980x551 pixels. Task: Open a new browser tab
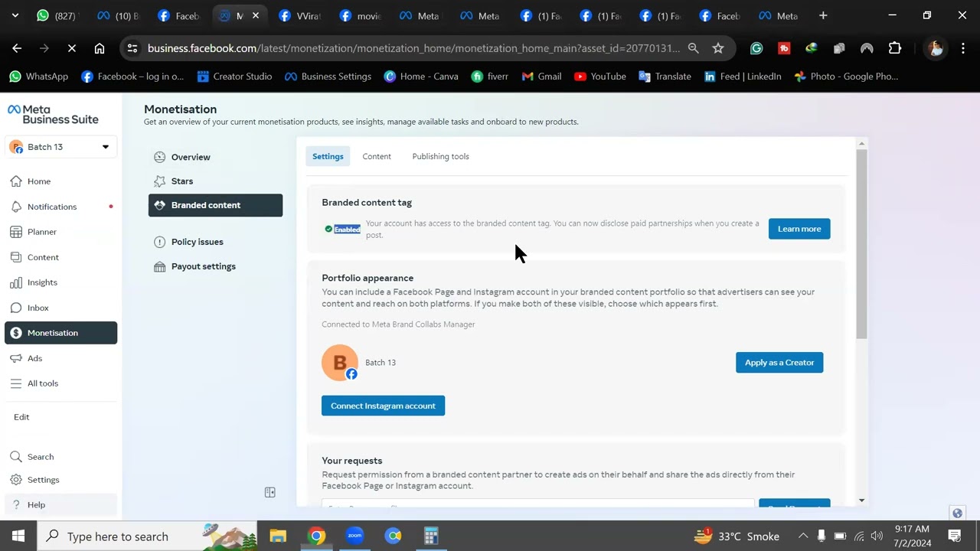(x=823, y=15)
